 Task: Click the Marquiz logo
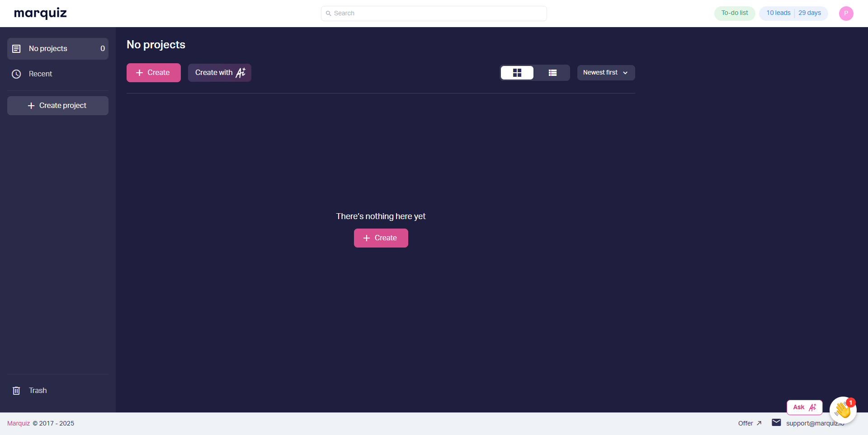(x=40, y=13)
